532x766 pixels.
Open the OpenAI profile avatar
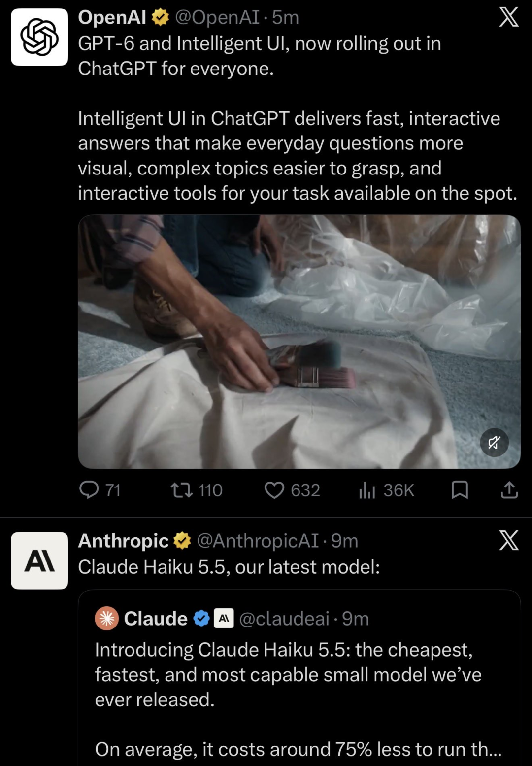click(x=39, y=37)
